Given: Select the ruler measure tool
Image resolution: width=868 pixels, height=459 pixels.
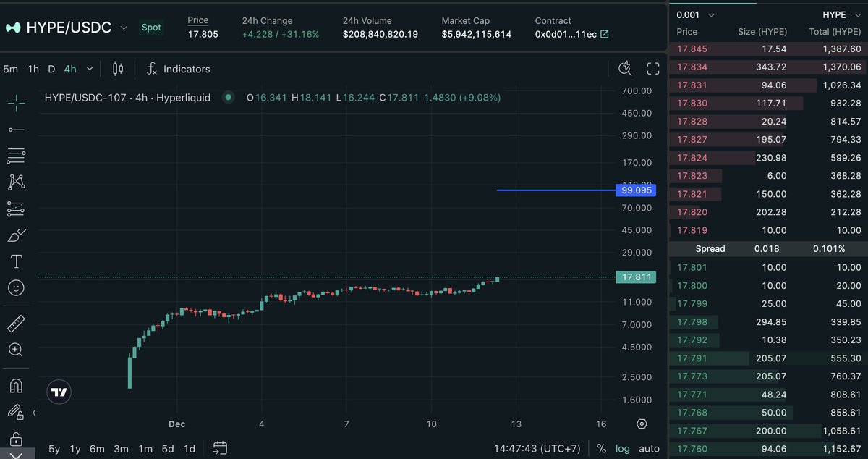Looking at the screenshot, I should click(x=16, y=323).
